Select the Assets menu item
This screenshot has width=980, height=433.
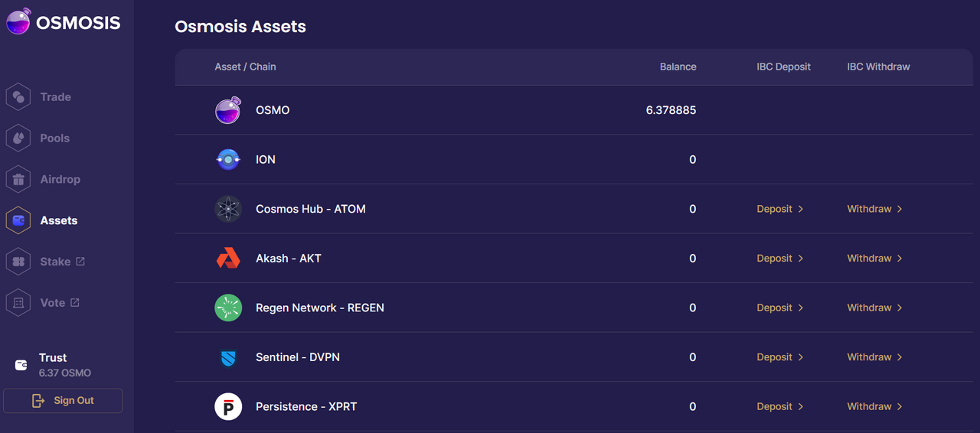pyautogui.click(x=59, y=220)
